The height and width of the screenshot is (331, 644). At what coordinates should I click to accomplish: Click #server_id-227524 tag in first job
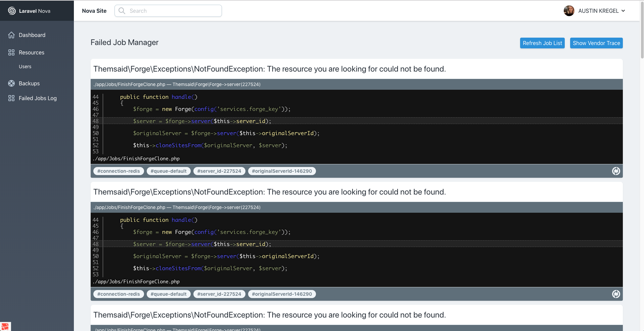click(x=219, y=171)
